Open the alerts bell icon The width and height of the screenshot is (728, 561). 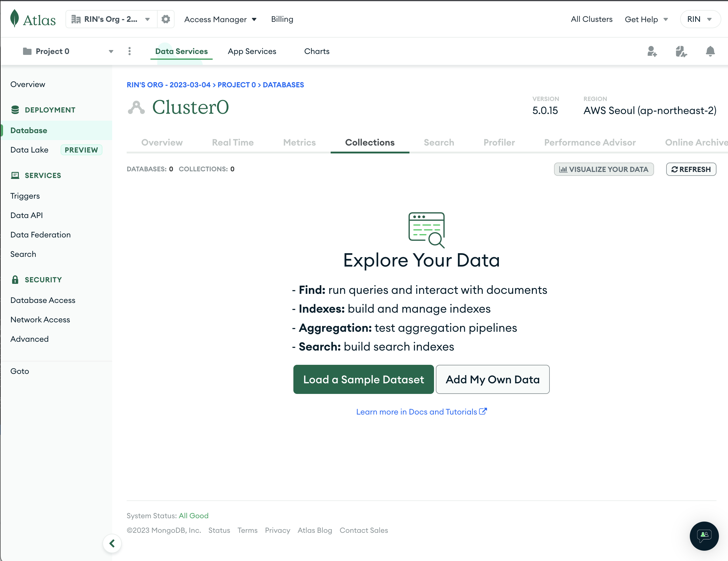click(710, 51)
